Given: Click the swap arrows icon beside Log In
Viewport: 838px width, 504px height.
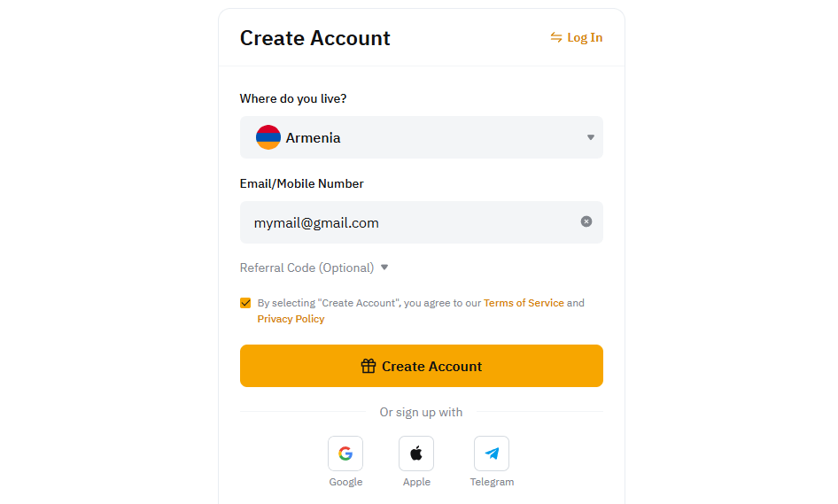Looking at the screenshot, I should click(556, 37).
